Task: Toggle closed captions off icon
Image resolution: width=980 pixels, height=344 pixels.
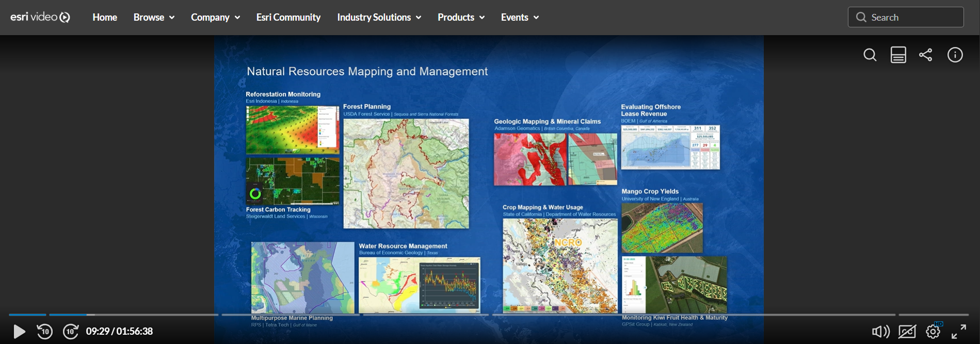Action: (907, 331)
